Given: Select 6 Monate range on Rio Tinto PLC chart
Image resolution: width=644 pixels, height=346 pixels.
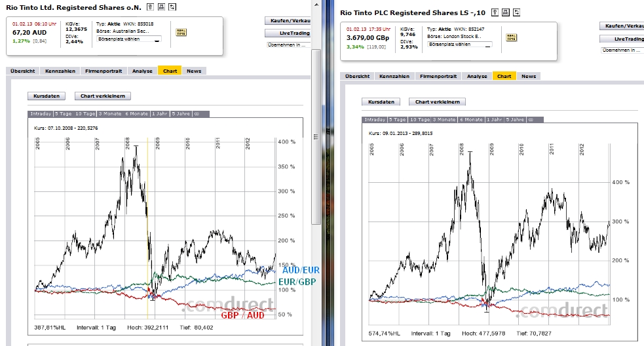Looking at the screenshot, I should (x=470, y=119).
